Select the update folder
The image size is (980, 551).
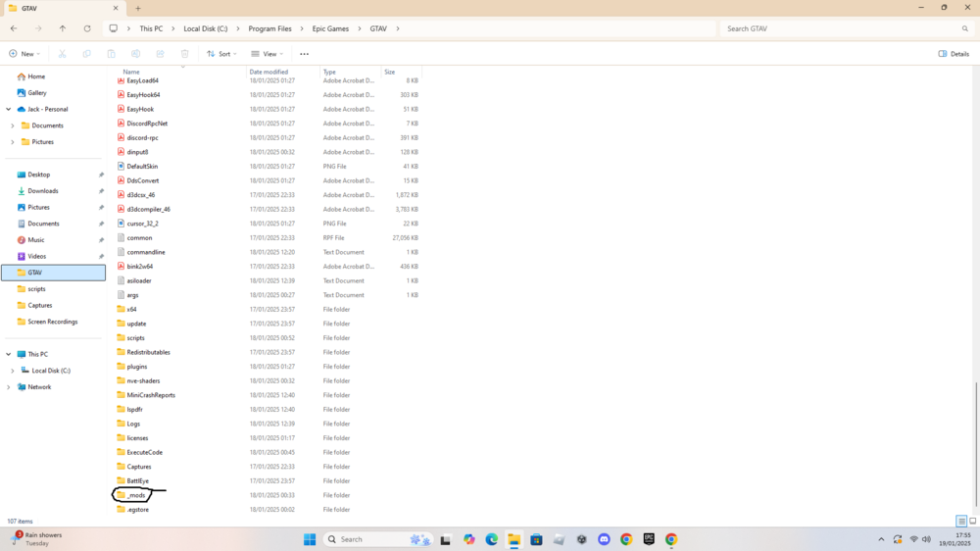click(x=136, y=324)
